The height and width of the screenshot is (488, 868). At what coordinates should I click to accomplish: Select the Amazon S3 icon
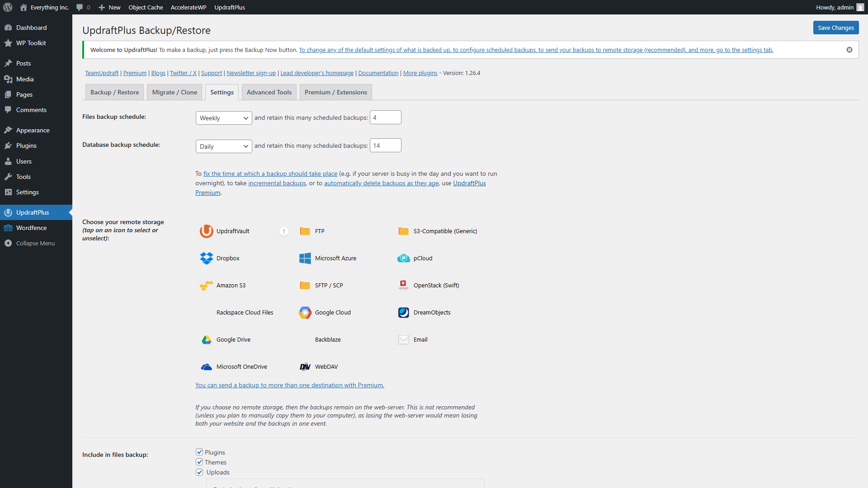pyautogui.click(x=207, y=285)
